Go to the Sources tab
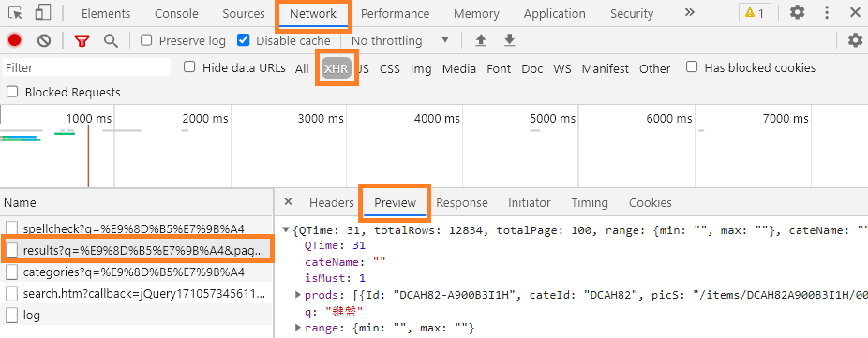The image size is (868, 338). pyautogui.click(x=244, y=13)
